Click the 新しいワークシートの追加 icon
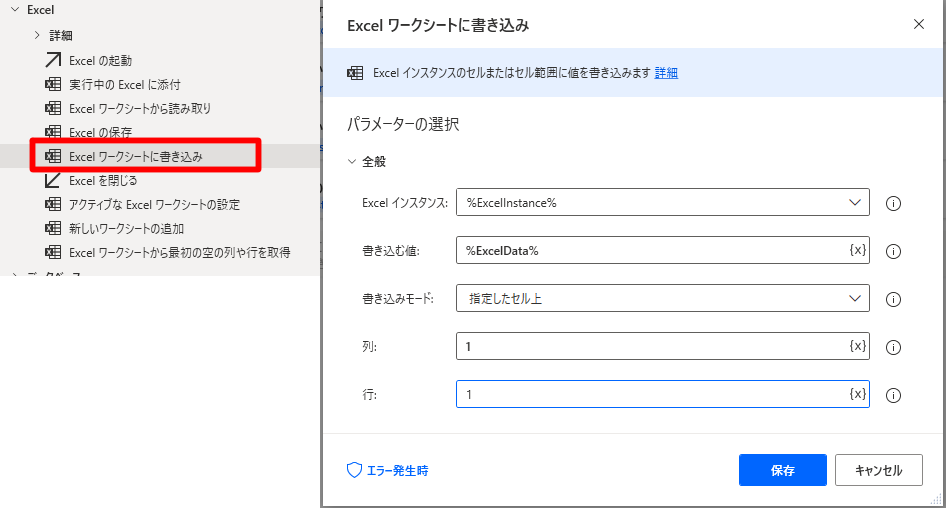 53,229
